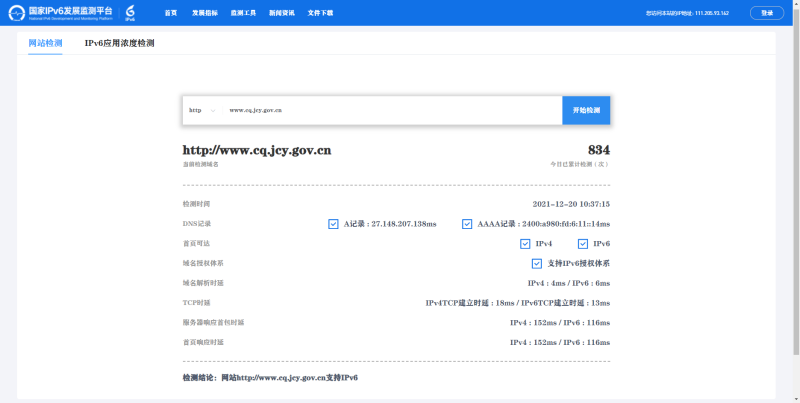The width and height of the screenshot is (800, 403).
Task: Switch to the IPv6应用浓度检测 tab
Action: coord(119,44)
